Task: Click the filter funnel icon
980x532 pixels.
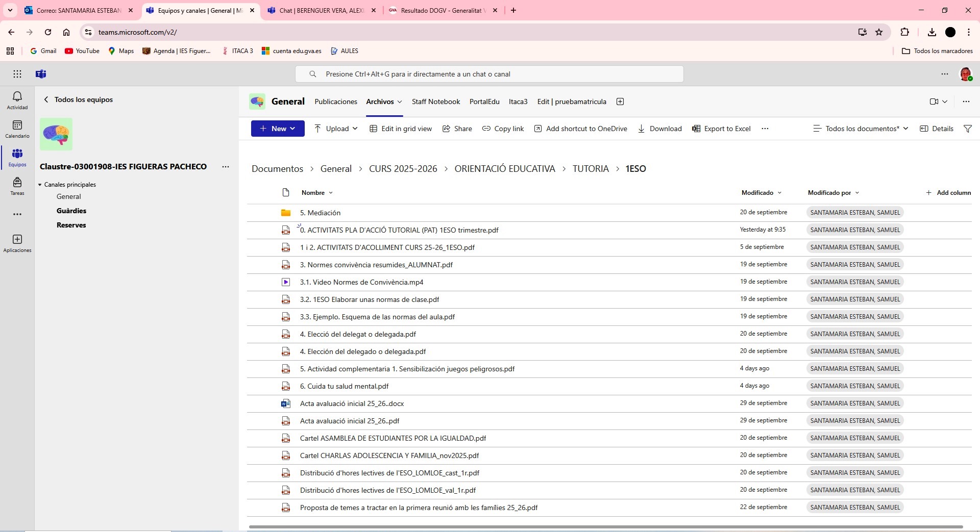Action: (967, 129)
